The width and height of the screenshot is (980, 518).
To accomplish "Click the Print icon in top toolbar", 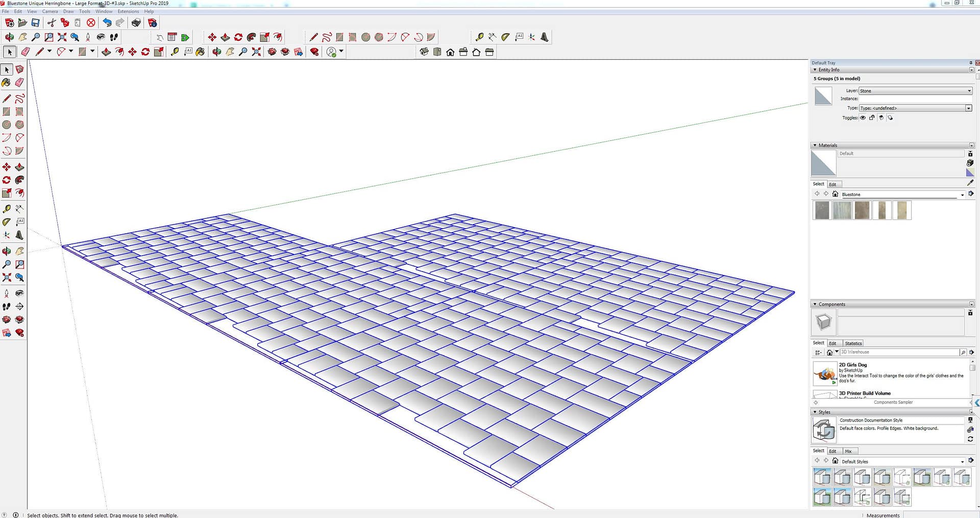I will click(136, 23).
